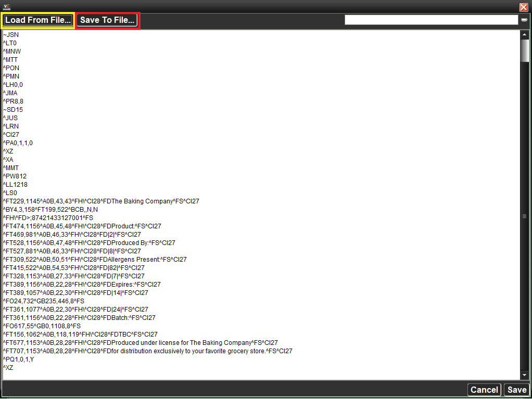Click the Save To File button

pos(107,20)
